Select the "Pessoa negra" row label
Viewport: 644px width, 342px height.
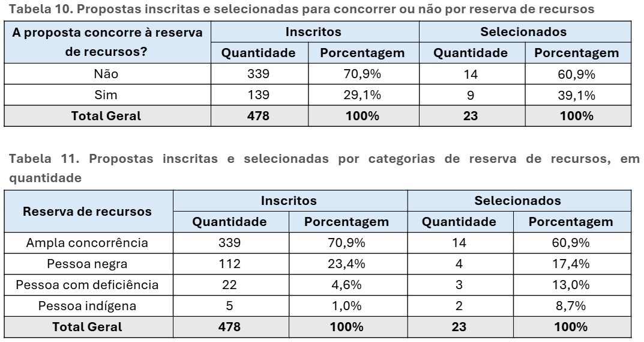(88, 264)
